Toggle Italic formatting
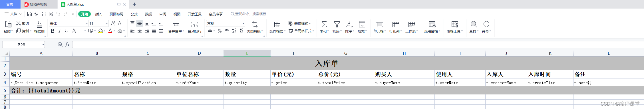 pyautogui.click(x=59, y=31)
